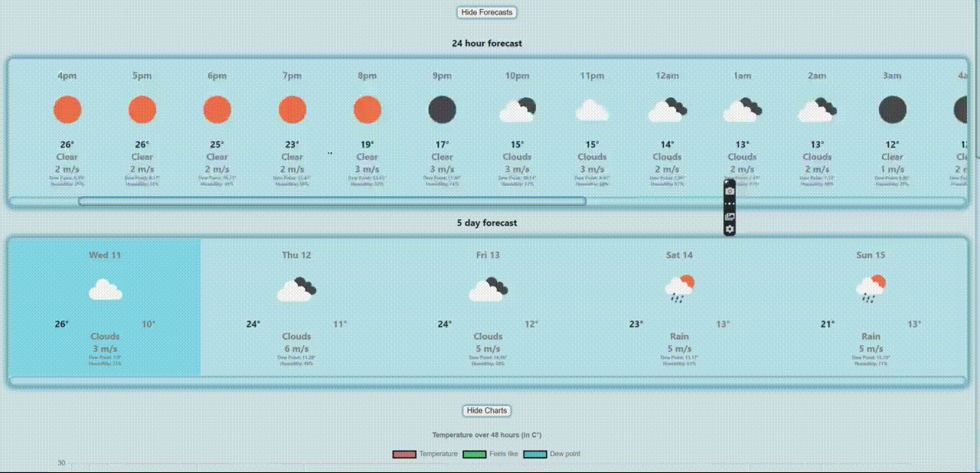The height and width of the screenshot is (473, 980).
Task: Click the 6 m/s wind speed on Thu 12
Action: pyautogui.click(x=296, y=348)
